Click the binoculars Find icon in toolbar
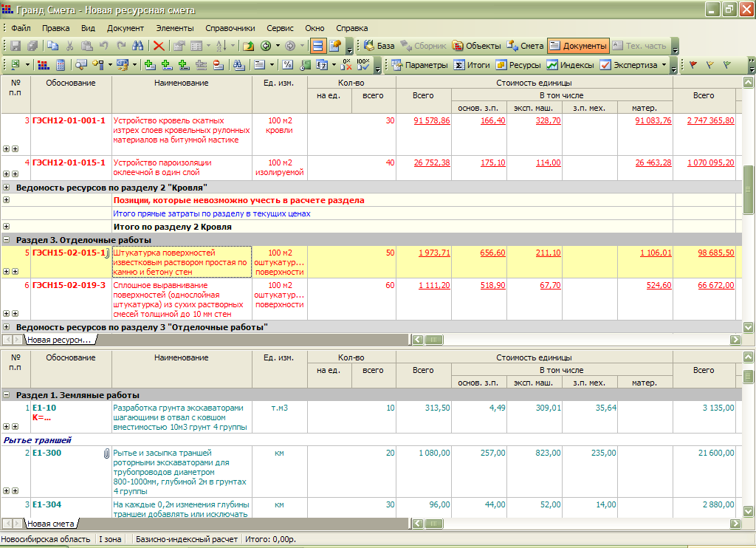The height and width of the screenshot is (548, 756). [137, 46]
